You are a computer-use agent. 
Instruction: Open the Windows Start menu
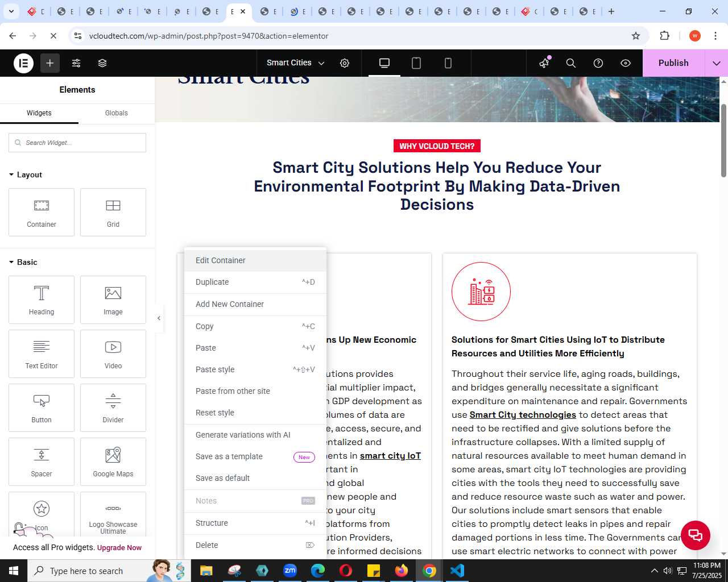14,571
